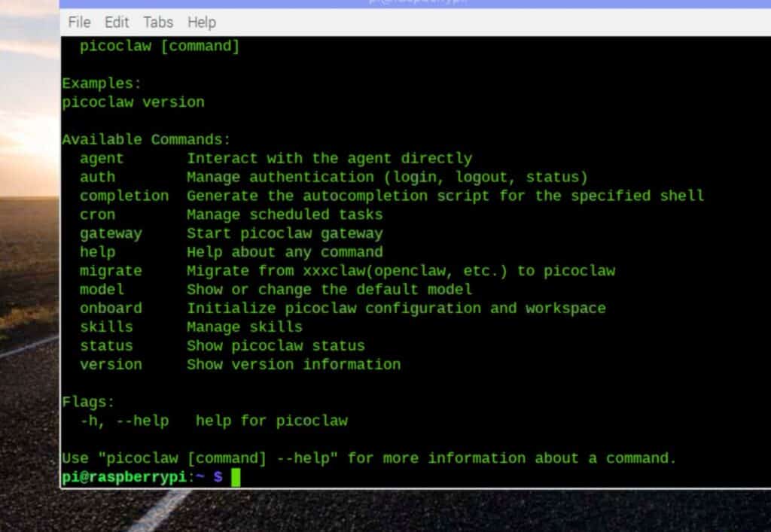Click the terminal title bar
The image size is (771, 532).
[x=414, y=3]
